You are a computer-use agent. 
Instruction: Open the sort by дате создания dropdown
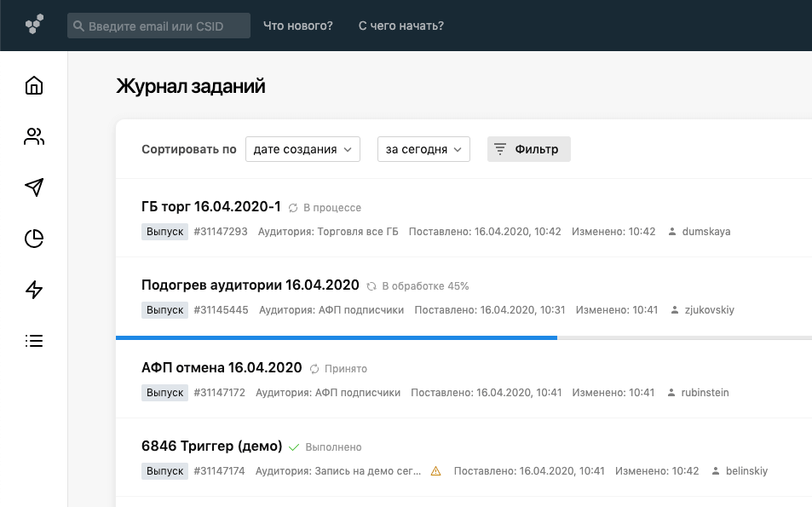coord(302,148)
